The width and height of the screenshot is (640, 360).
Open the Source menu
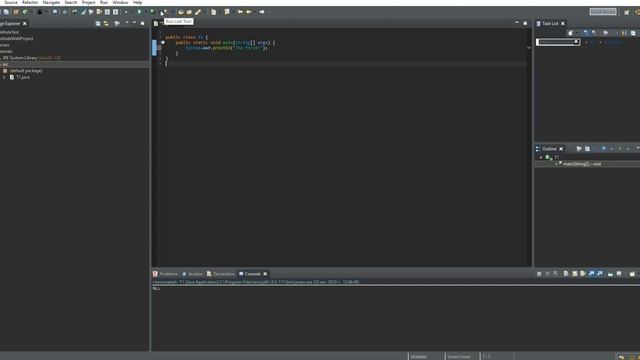11,2
